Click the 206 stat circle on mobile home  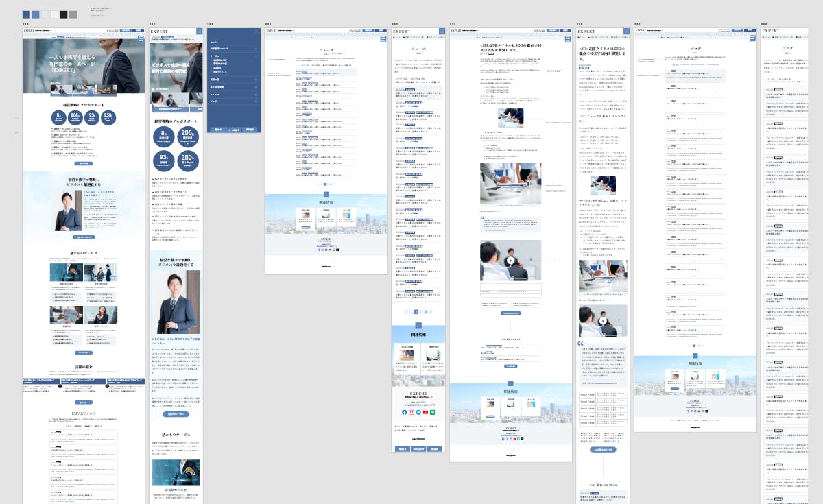click(188, 136)
